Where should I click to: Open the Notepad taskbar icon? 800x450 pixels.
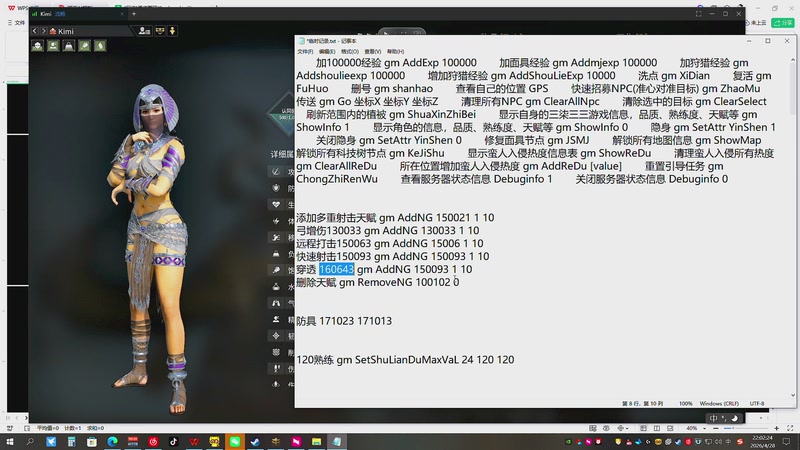tap(337, 442)
